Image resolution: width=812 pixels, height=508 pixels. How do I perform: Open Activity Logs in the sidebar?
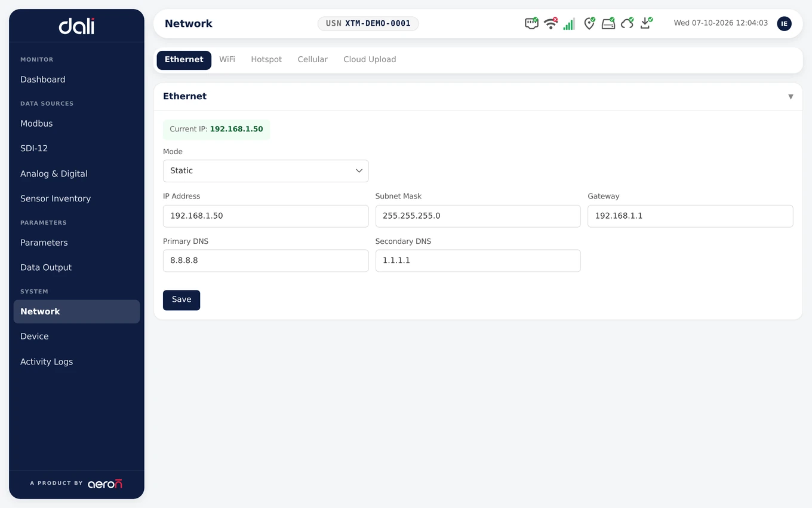click(76, 362)
